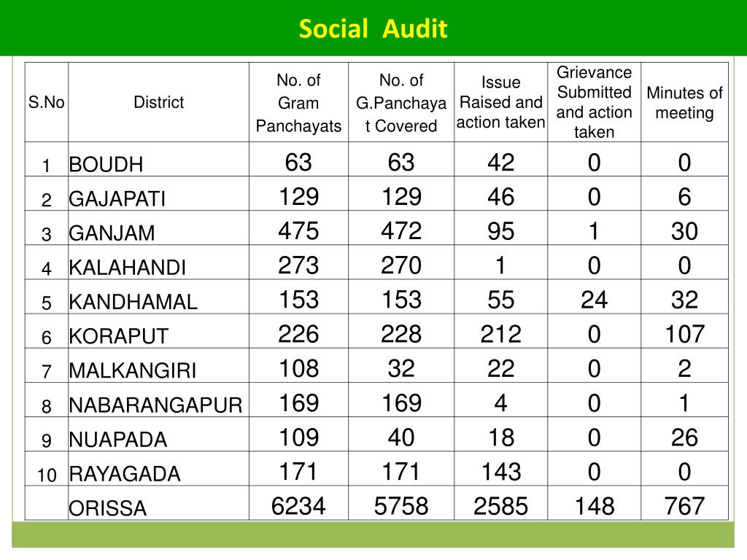Click serial number 5 beside KANDHAMAL
This screenshot has height=560, width=747.
(46, 303)
